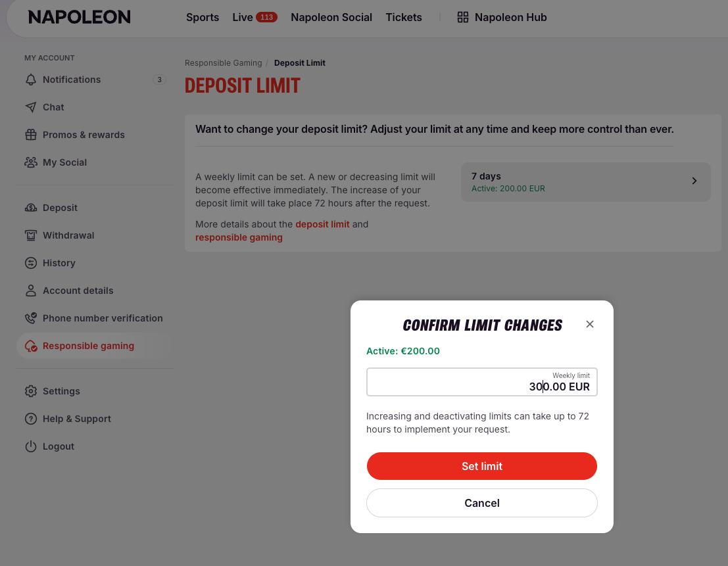Click the Logout power icon
The width and height of the screenshot is (728, 566).
tap(31, 446)
